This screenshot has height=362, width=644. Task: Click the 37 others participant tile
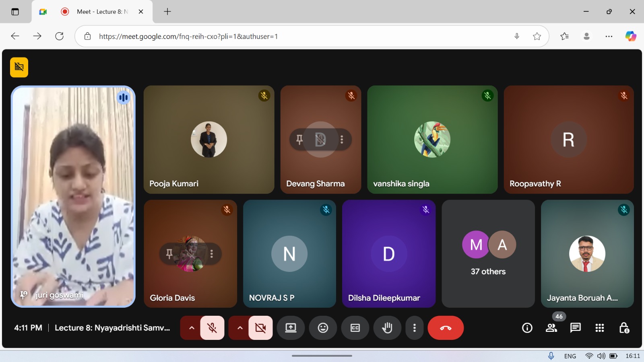point(488,254)
